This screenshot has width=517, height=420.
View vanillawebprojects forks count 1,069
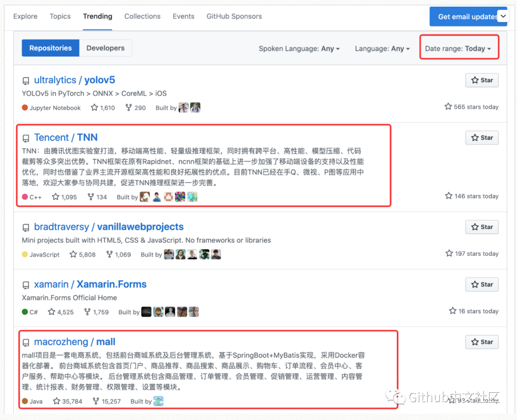pyautogui.click(x=118, y=254)
